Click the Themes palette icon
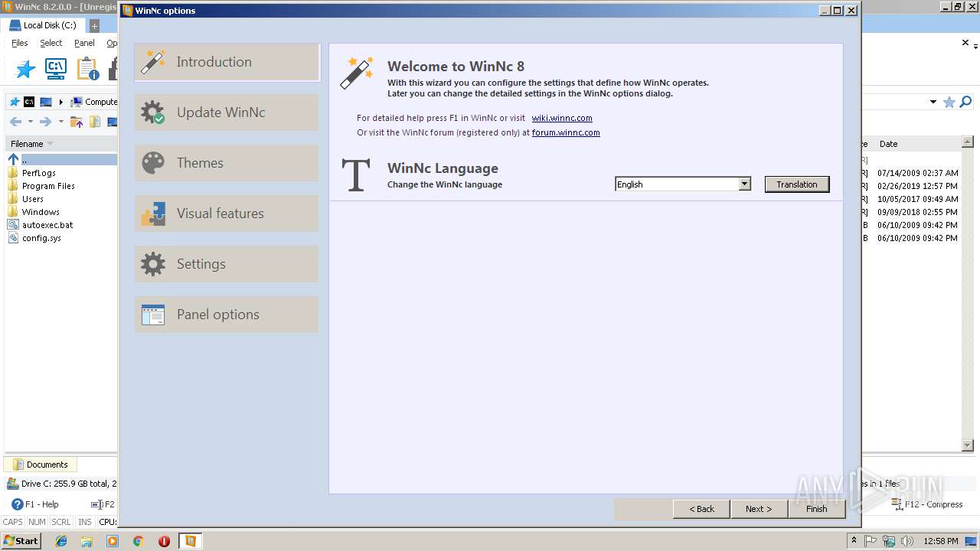This screenshot has height=551, width=980. coord(153,163)
